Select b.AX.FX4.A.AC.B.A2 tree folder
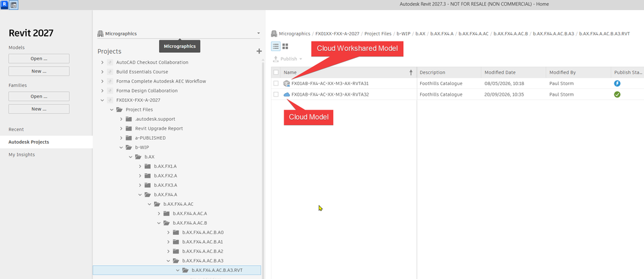Screen dimensions: 644x279 point(203,251)
